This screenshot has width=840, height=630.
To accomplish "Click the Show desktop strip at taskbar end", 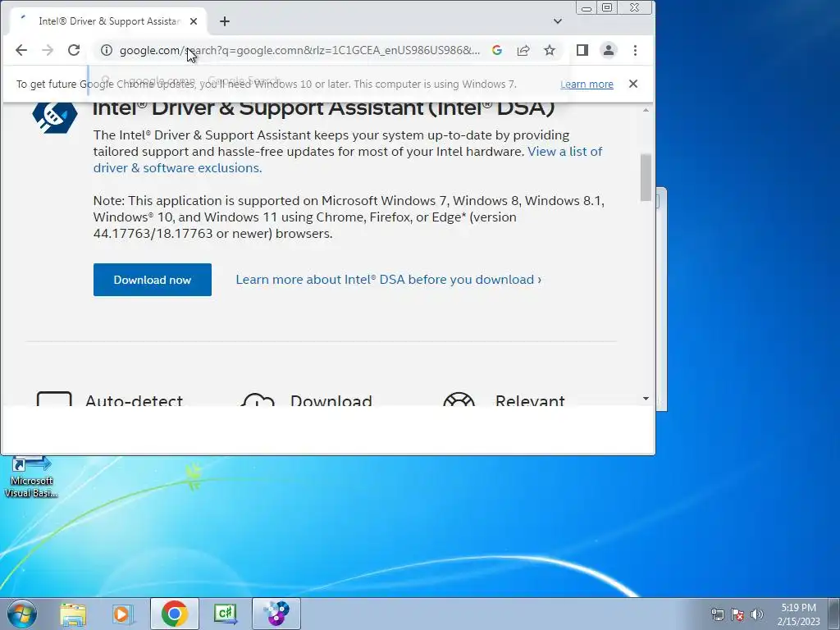I will click(833, 614).
